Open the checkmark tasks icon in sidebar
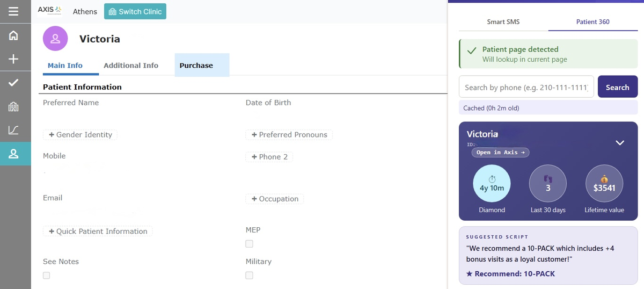 tap(13, 83)
